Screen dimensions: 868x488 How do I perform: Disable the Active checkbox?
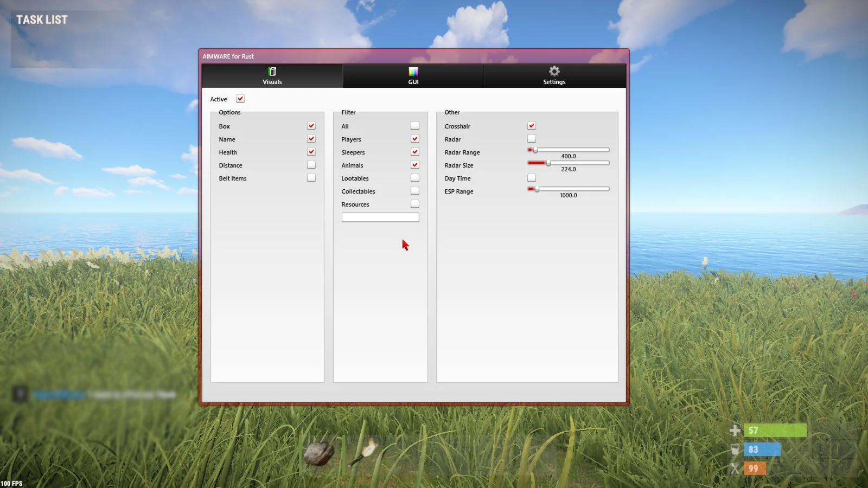coord(240,99)
